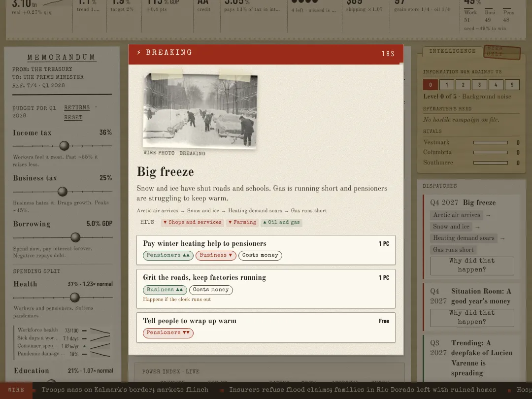The height and width of the screenshot is (399, 532).
Task: Click the Consumer spending up-arrow trend indicator
Action: point(85,346)
